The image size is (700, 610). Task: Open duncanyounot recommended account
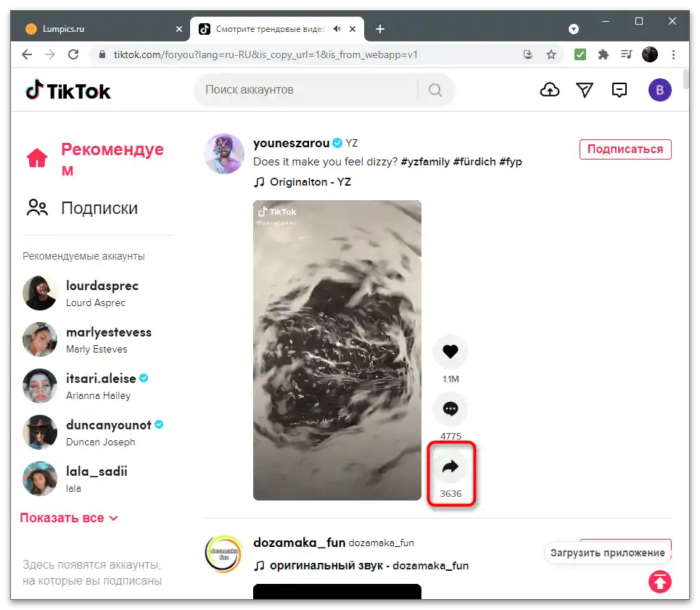click(93, 432)
